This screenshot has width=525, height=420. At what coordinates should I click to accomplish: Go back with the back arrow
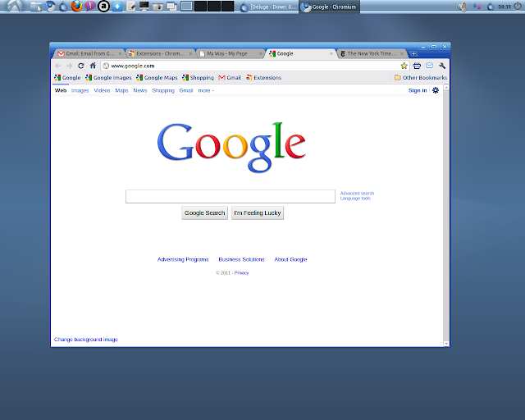click(x=58, y=66)
